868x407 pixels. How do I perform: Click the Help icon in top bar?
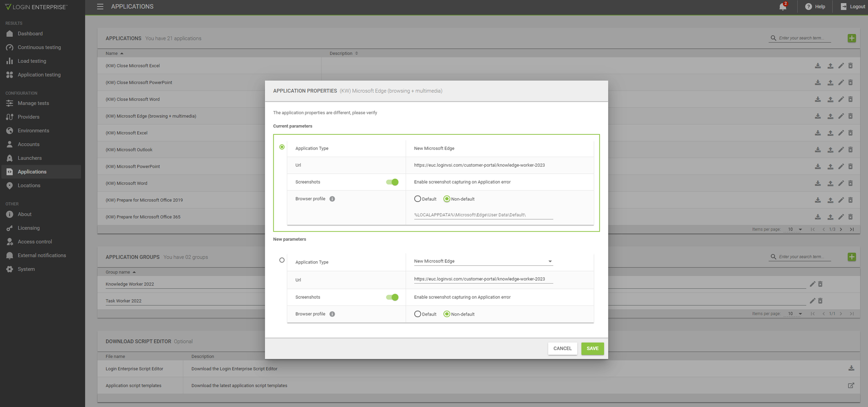[x=809, y=7]
